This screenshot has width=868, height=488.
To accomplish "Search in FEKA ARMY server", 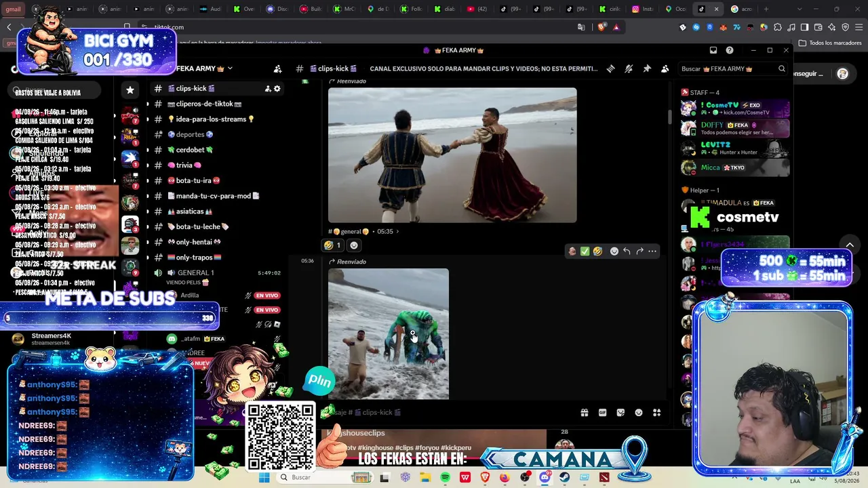I will (733, 68).
